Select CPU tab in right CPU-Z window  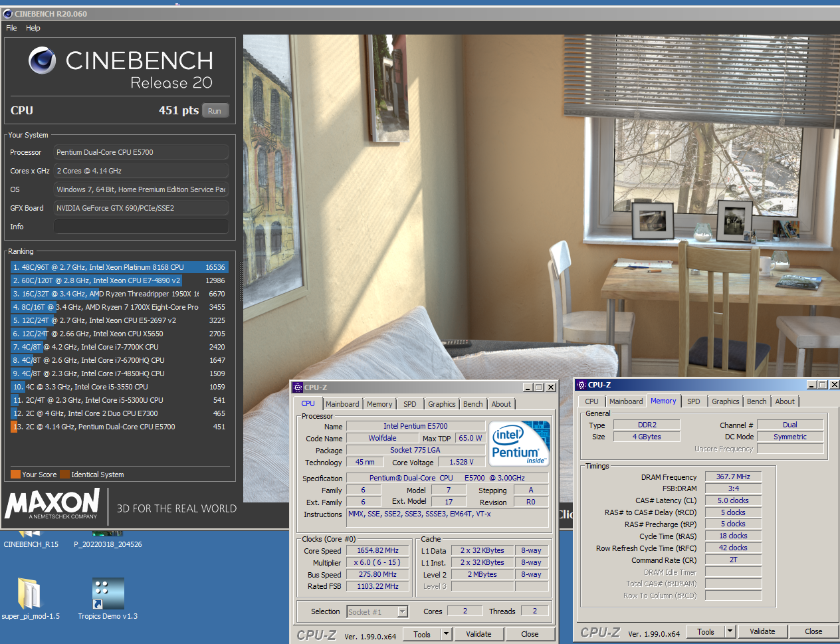pyautogui.click(x=591, y=401)
